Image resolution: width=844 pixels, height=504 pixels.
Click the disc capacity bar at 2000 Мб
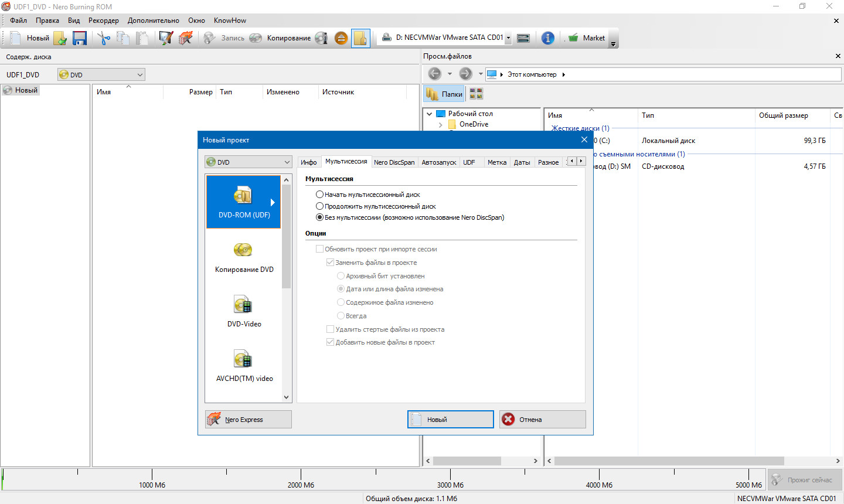tap(301, 478)
